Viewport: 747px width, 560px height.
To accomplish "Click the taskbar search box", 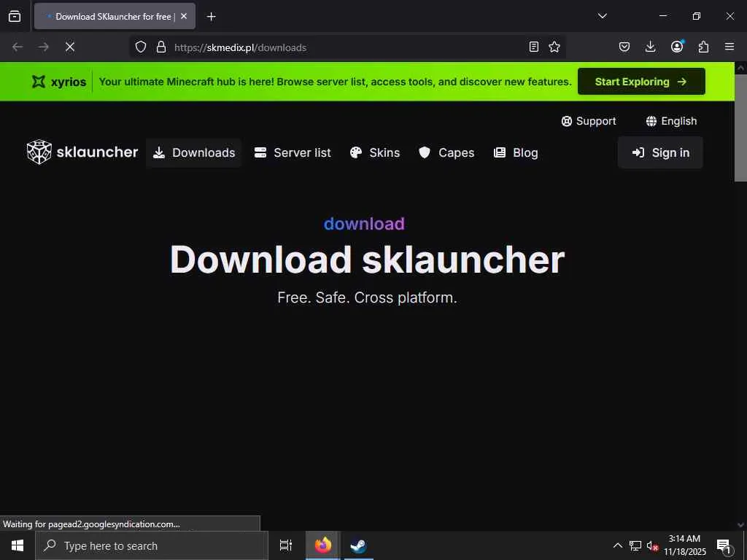I will pos(152,545).
